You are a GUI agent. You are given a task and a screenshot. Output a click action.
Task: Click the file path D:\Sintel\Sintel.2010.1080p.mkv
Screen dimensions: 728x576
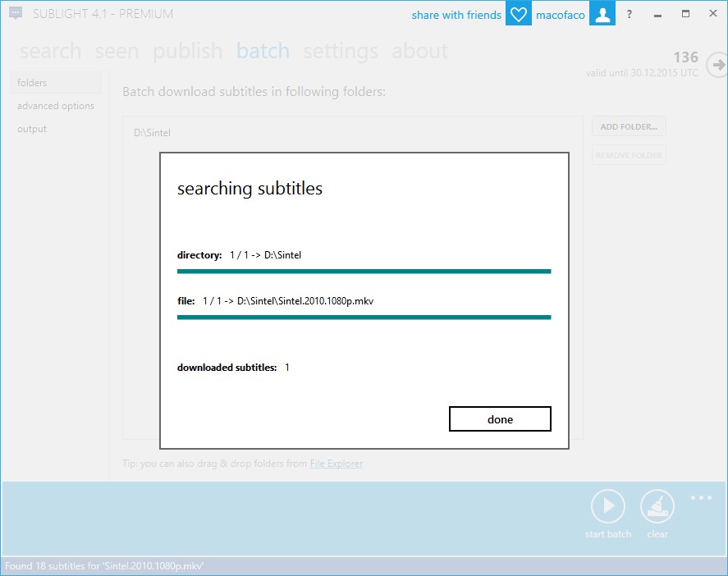point(305,301)
